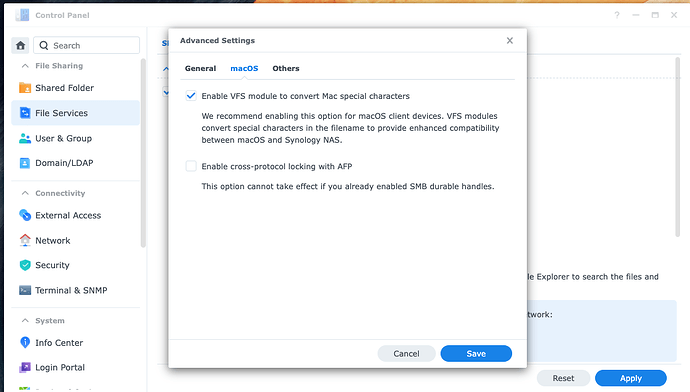
Task: Select the File Services sidebar icon
Action: tap(25, 113)
